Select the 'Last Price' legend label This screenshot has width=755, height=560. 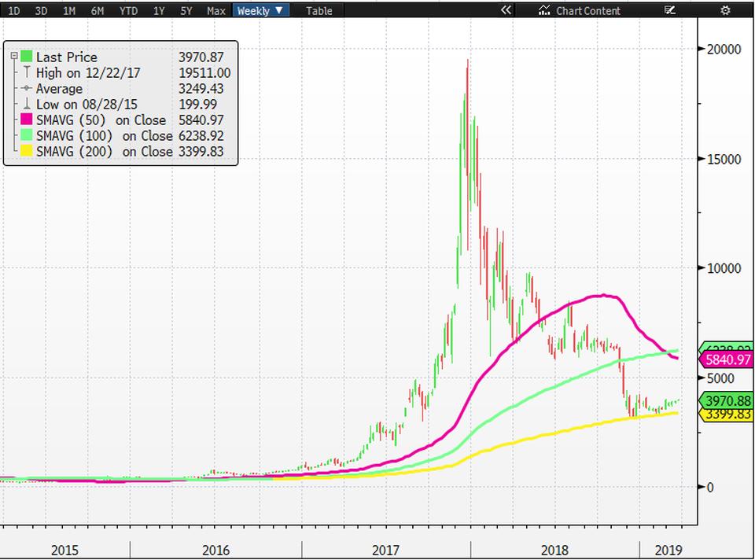pyautogui.click(x=66, y=57)
